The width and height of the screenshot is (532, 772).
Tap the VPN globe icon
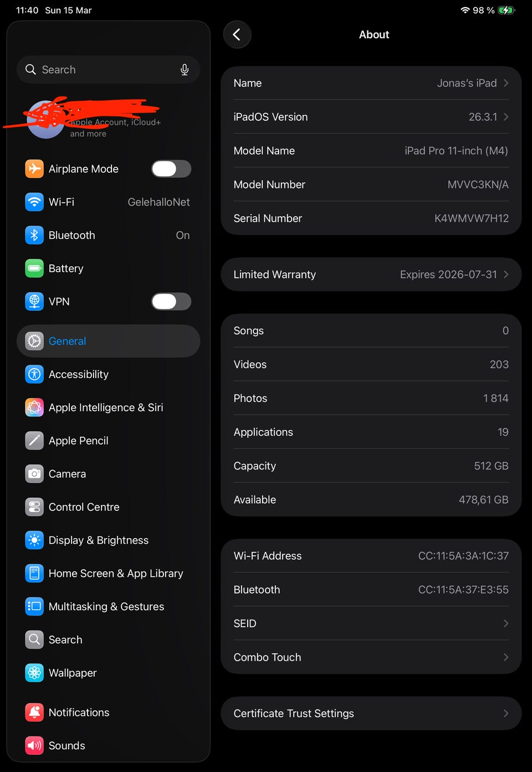pos(34,301)
